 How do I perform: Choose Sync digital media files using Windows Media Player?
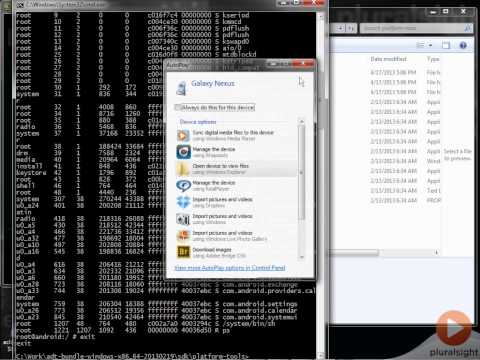click(236, 135)
